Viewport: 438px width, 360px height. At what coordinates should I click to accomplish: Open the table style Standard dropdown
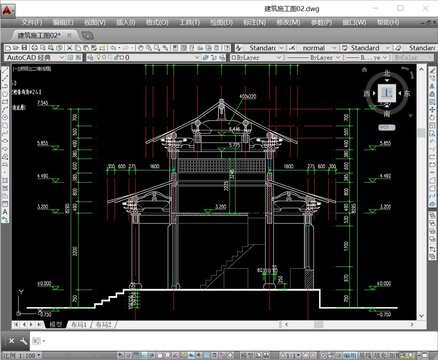387,48
